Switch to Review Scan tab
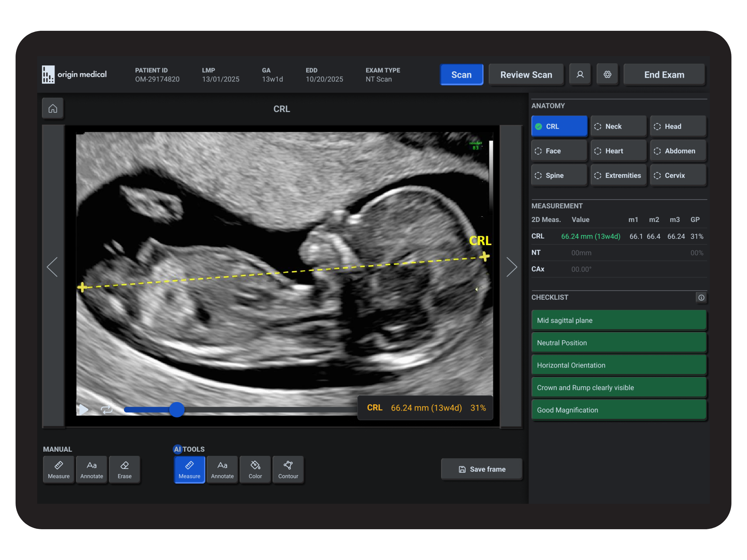Image resolution: width=747 pixels, height=560 pixels. (526, 75)
